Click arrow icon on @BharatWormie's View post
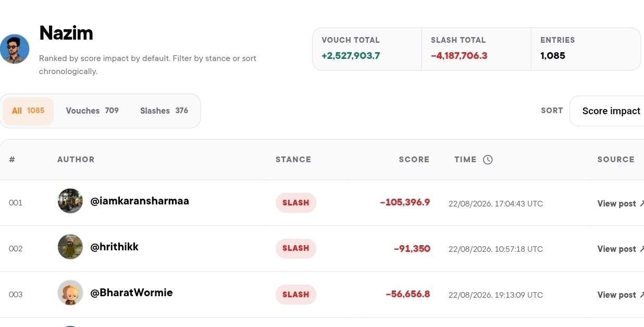The image size is (644, 327). point(641,295)
